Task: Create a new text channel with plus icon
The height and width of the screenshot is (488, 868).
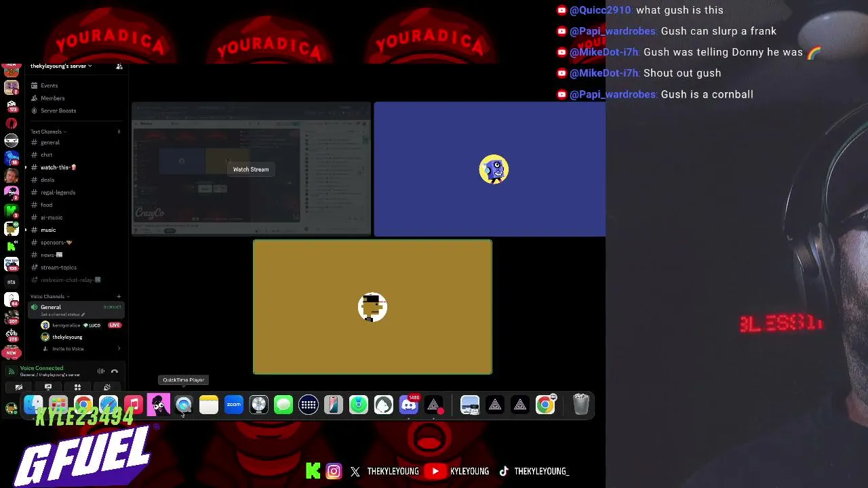Action: point(119,131)
